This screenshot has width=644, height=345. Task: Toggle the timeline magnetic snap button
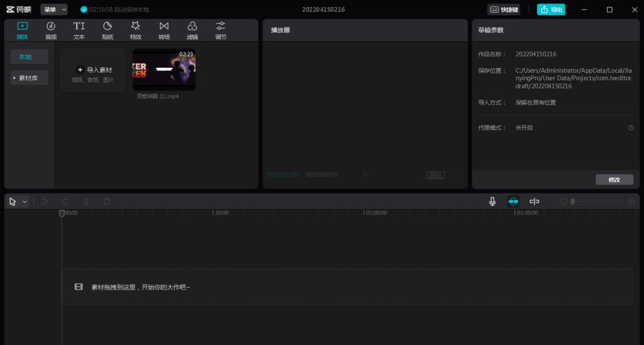pyautogui.click(x=513, y=201)
